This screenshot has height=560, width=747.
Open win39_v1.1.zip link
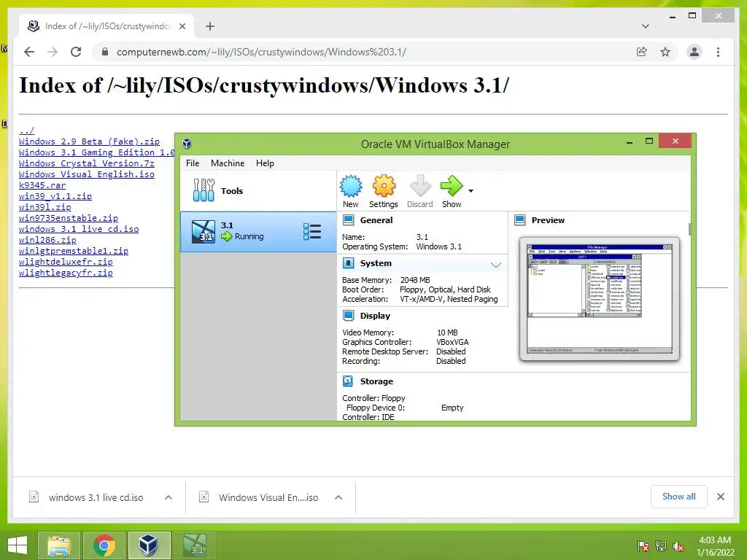pyautogui.click(x=55, y=196)
